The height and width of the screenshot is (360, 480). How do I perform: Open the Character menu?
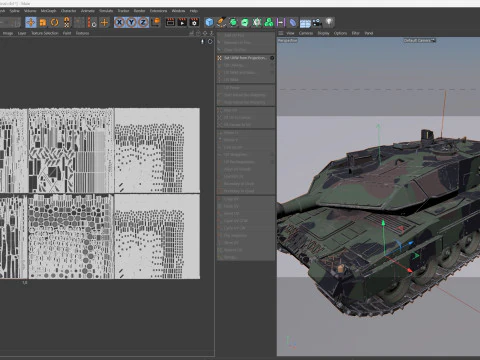68,11
